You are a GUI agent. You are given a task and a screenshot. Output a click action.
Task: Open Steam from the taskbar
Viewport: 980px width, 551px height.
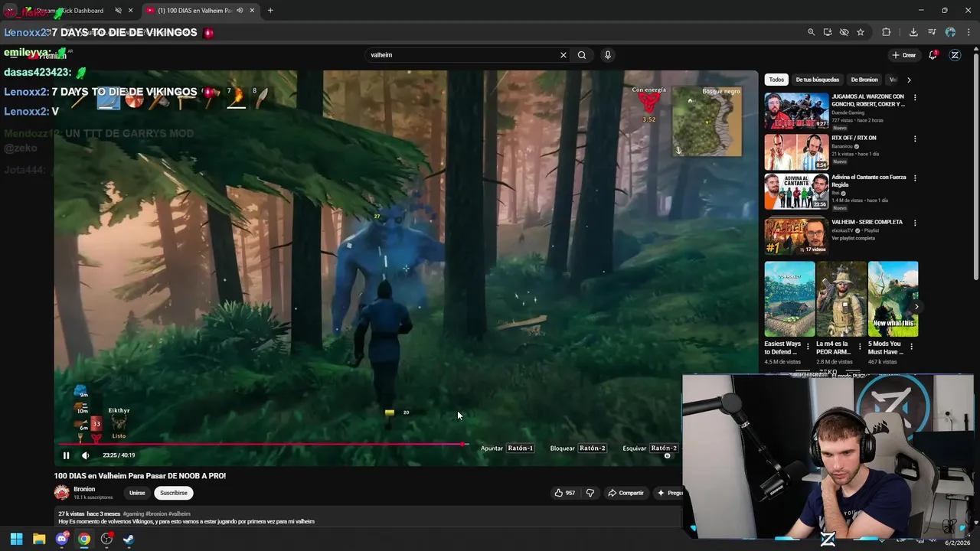coord(129,539)
